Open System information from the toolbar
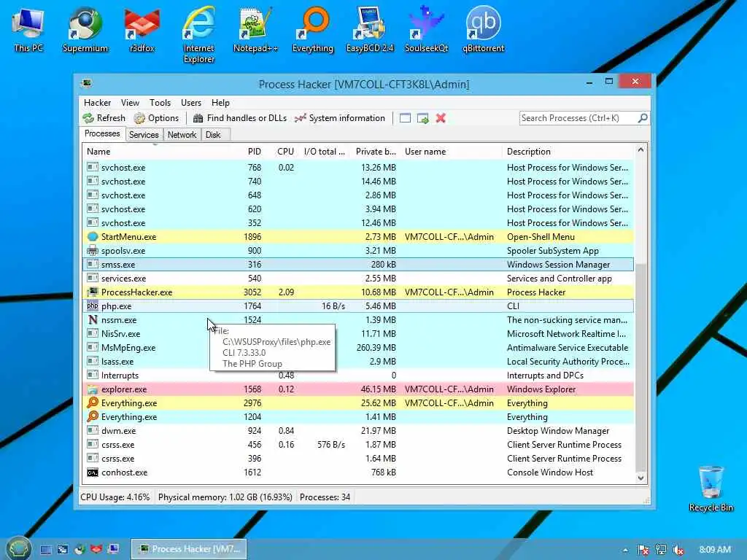This screenshot has height=560, width=747. click(x=340, y=118)
